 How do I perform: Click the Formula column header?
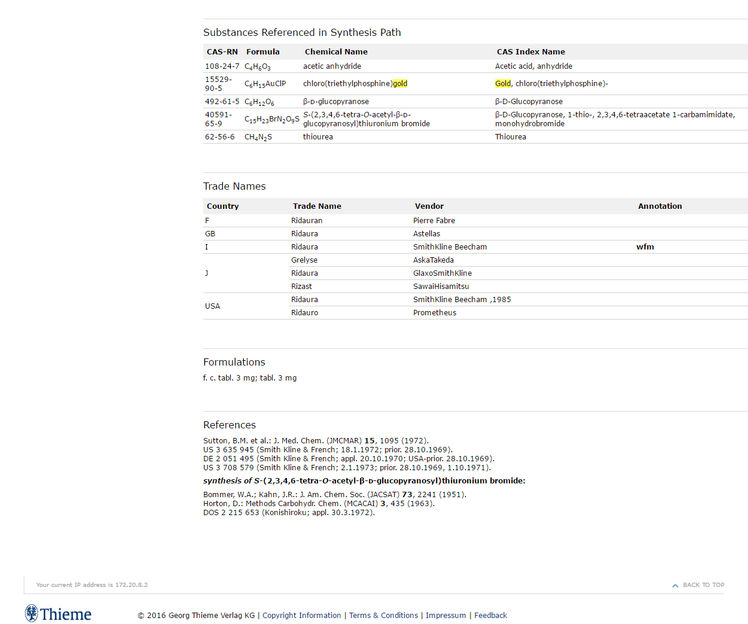263,52
